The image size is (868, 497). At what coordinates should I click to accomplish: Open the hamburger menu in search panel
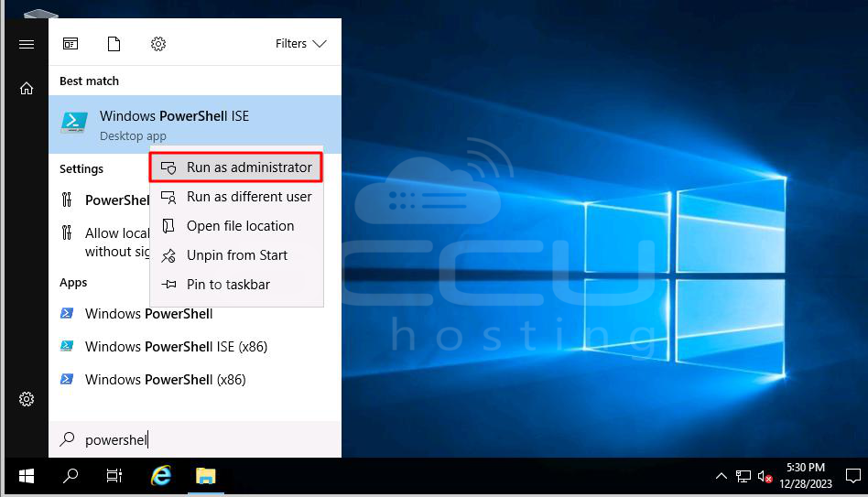[26, 44]
